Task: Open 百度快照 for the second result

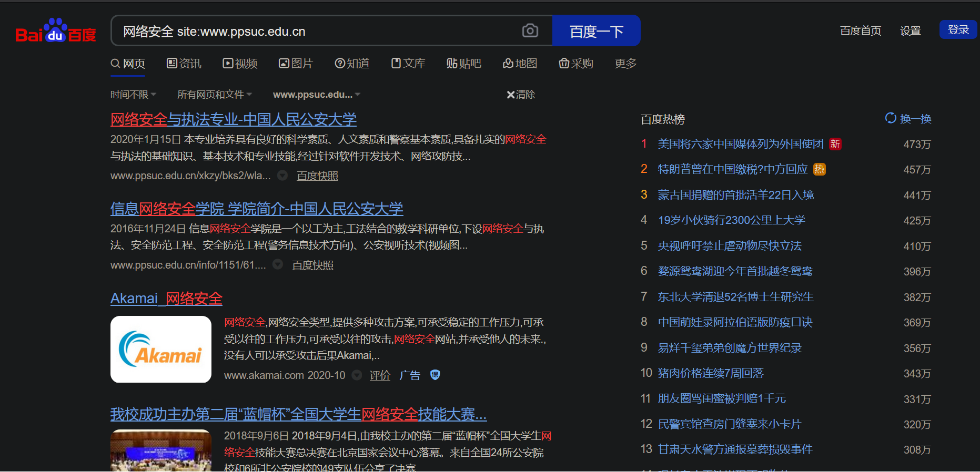Action: [312, 265]
